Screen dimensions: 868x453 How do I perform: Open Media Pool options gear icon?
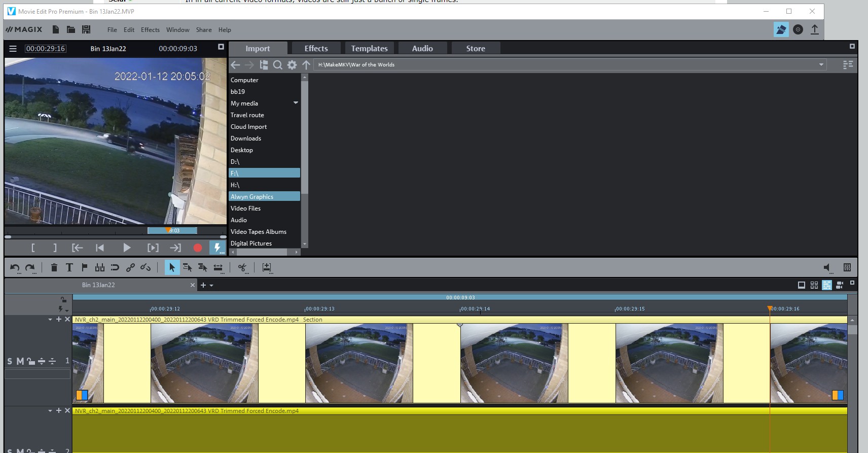click(292, 65)
